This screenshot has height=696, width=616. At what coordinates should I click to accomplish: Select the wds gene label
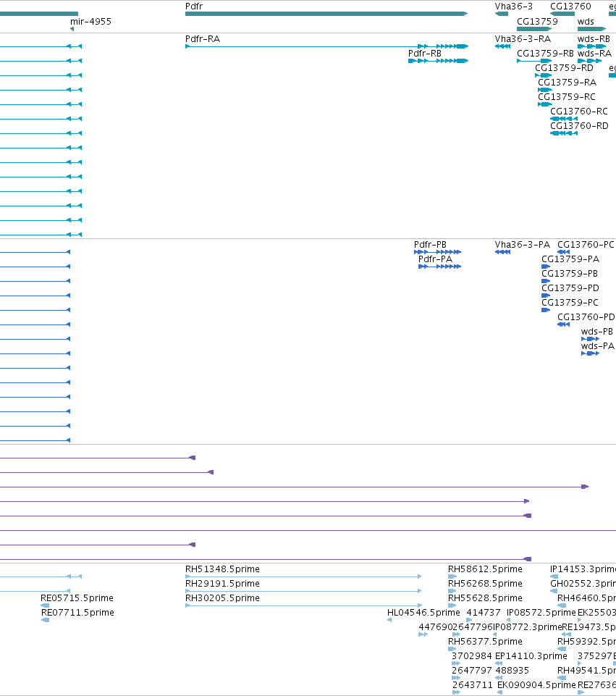(586, 21)
